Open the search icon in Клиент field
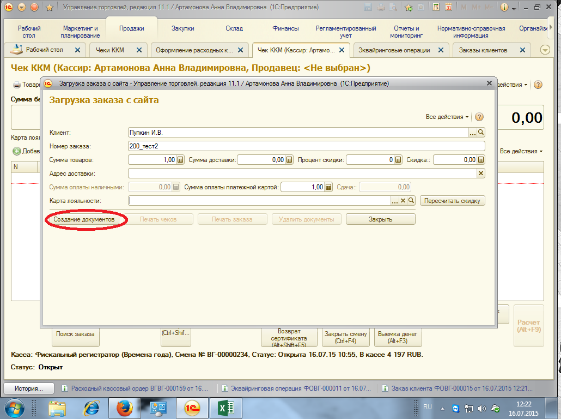The height and width of the screenshot is (419, 561). coord(481,132)
